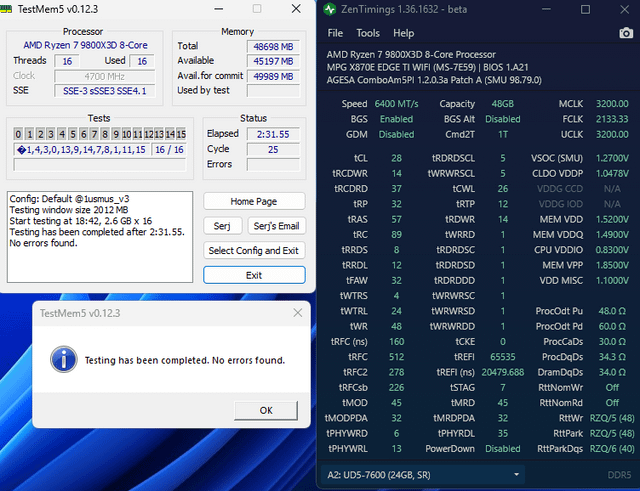Click the Cmd2T 1T value
The height and width of the screenshot is (491, 640).
tap(502, 134)
